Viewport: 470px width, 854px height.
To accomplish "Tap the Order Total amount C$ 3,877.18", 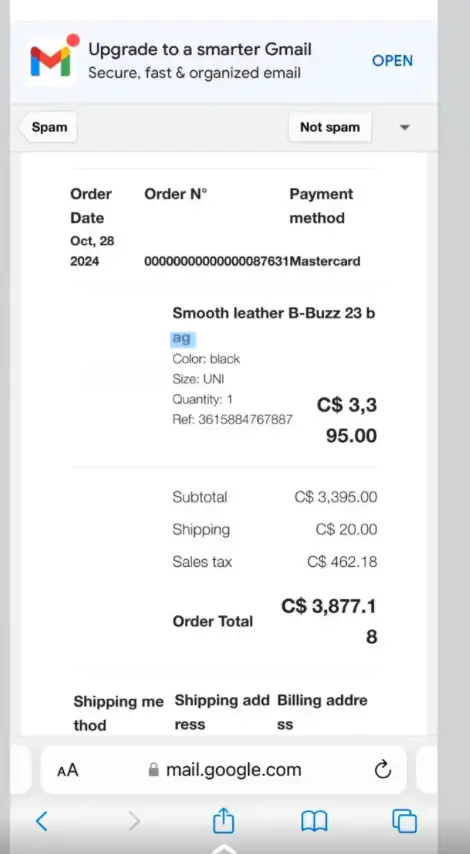I will point(328,621).
